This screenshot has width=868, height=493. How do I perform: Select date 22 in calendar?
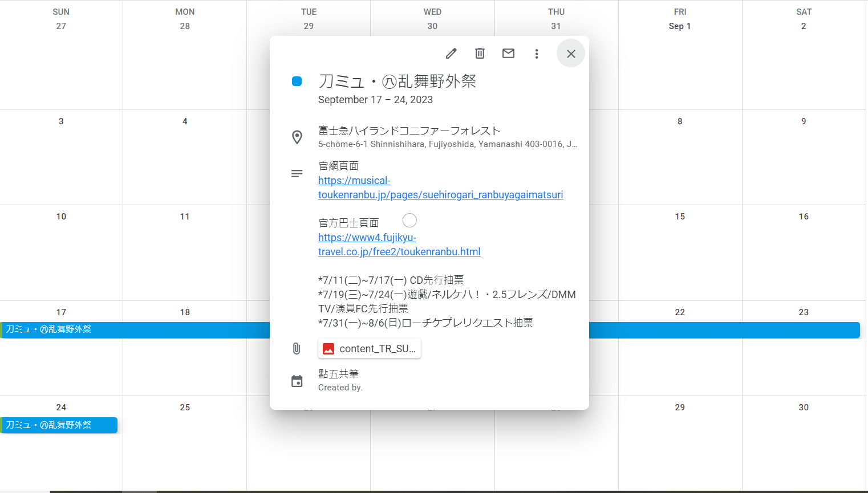(680, 312)
